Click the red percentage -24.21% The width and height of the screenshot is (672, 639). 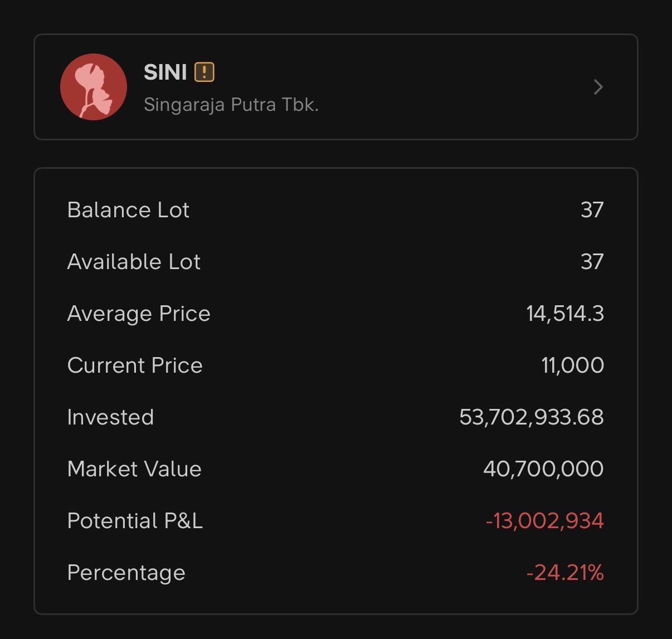coord(564,573)
